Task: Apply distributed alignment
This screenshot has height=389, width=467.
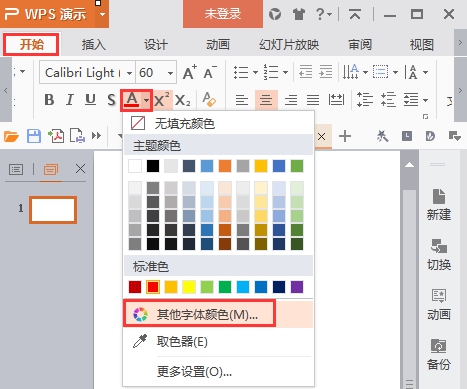Action: [336, 100]
